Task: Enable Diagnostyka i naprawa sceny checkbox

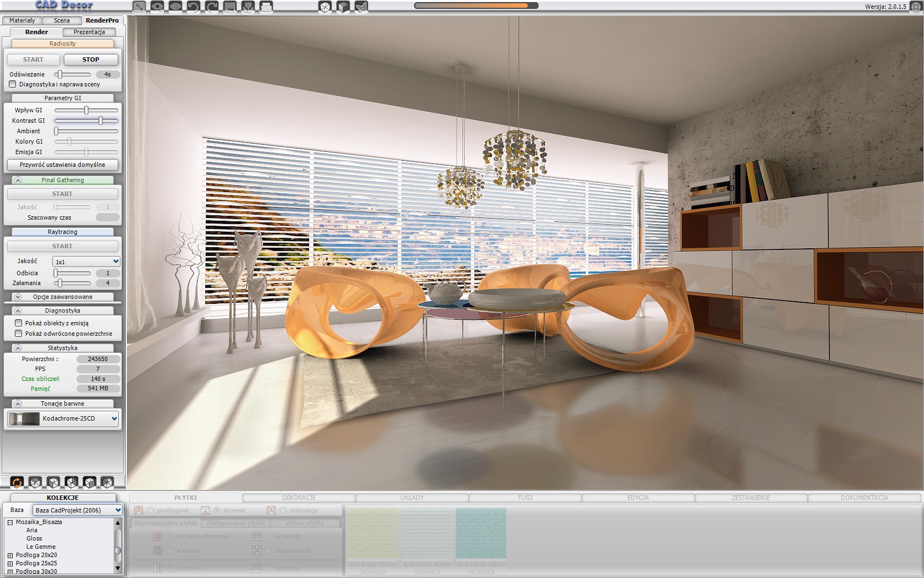Action: click(13, 84)
